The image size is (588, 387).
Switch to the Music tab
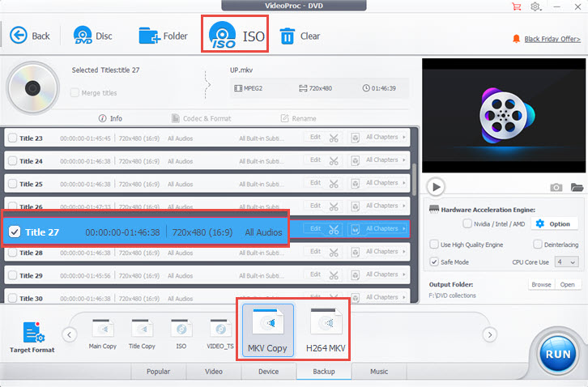point(379,372)
